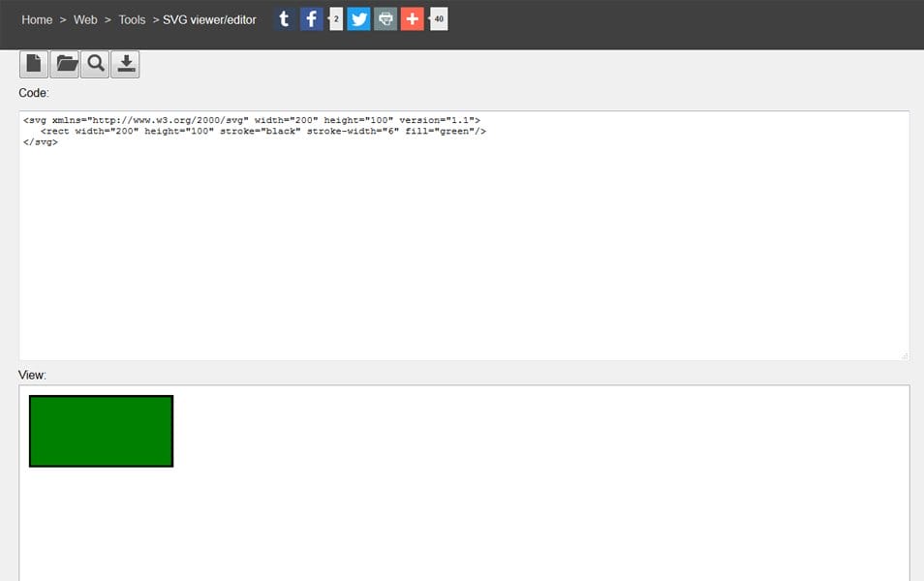Click inside the SVG code textarea
Screen dimensions: 924x581
[464, 235]
